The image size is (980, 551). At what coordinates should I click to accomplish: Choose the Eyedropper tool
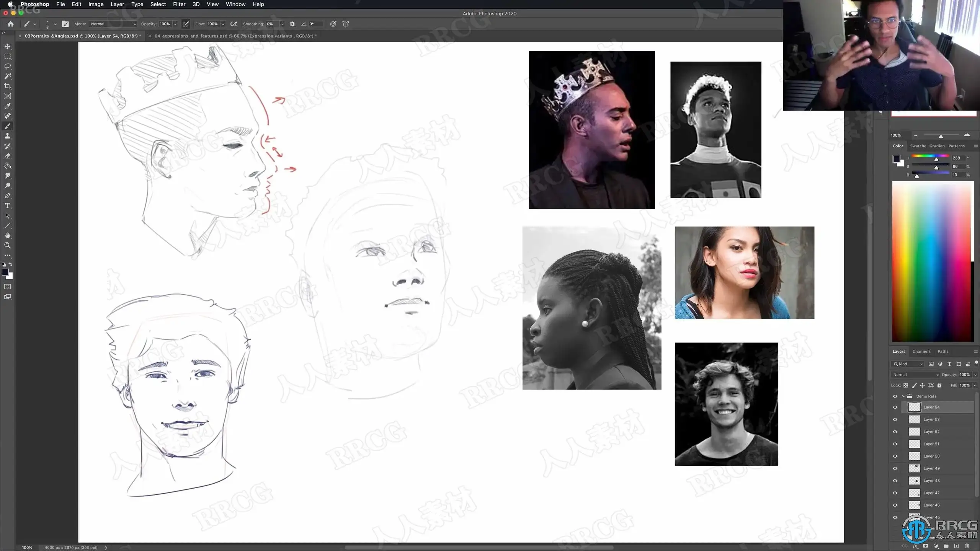click(x=7, y=106)
